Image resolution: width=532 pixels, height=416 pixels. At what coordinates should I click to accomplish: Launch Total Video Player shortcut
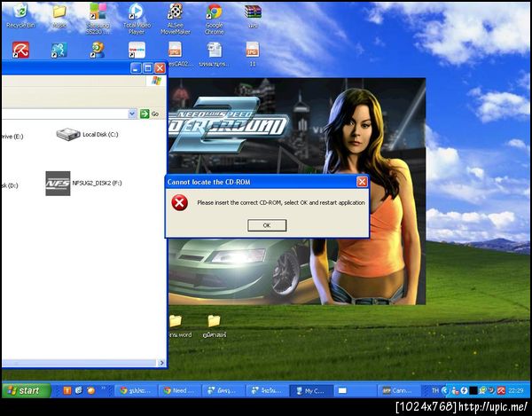137,19
